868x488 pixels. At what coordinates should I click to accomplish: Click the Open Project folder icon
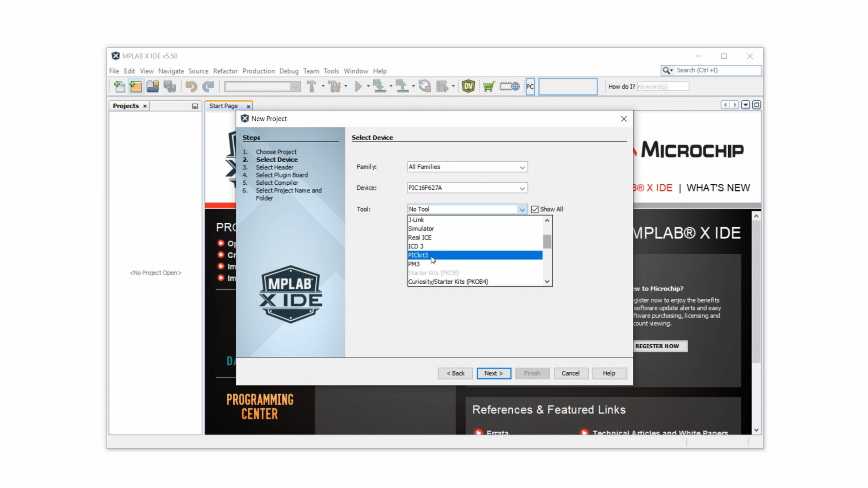click(153, 86)
